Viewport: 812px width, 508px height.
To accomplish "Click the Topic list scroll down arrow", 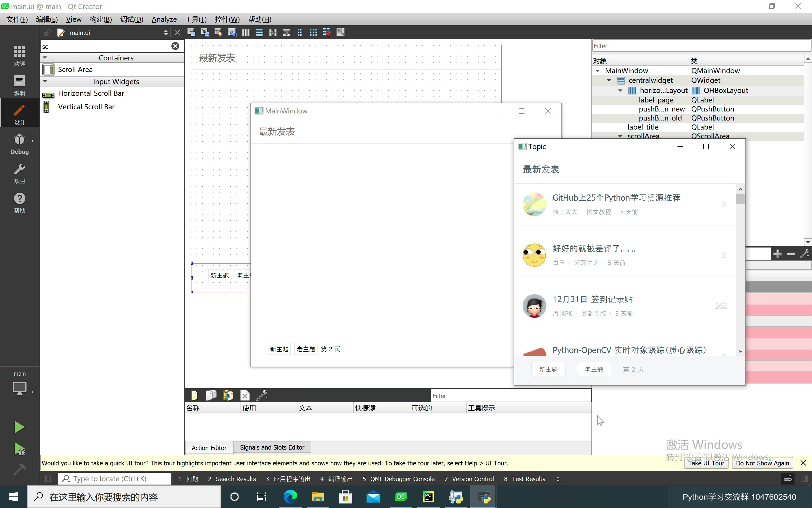I will 741,351.
